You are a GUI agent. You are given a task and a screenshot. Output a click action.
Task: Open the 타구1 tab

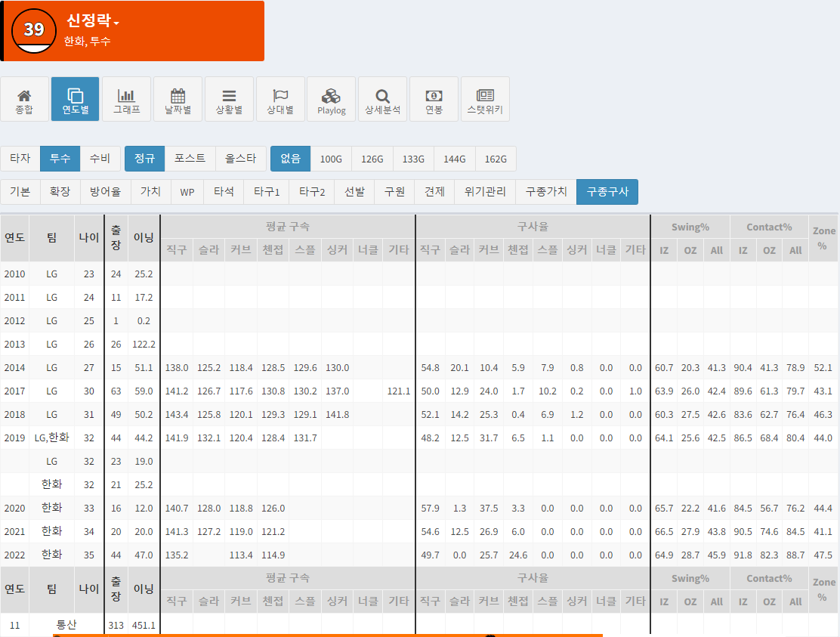coord(266,192)
